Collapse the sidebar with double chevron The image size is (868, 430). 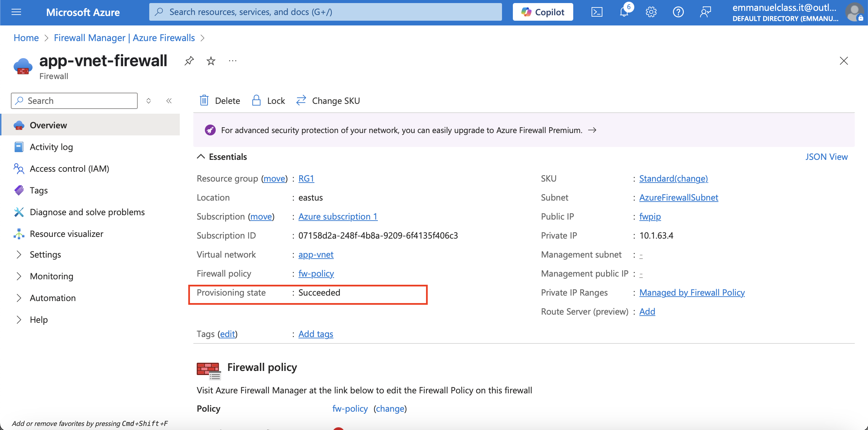coord(169,101)
